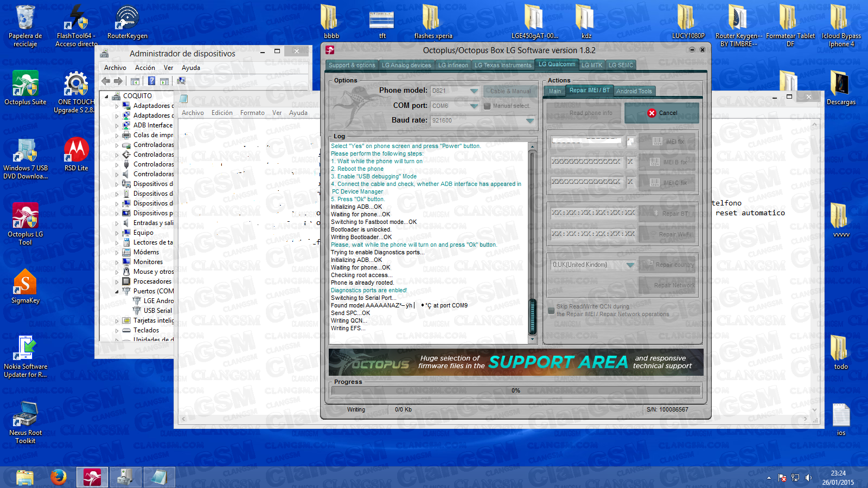
Task: Open Octoplus Suite desktop shortcut
Action: (25, 88)
